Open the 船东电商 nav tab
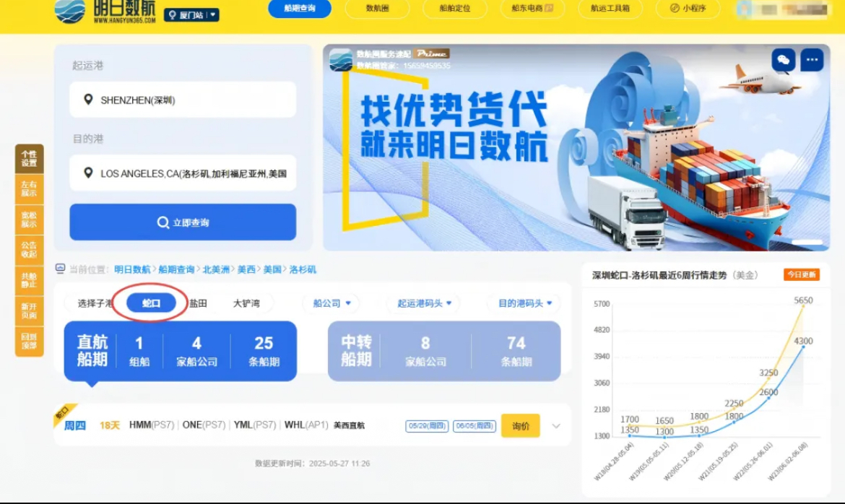The width and height of the screenshot is (845, 504). click(x=532, y=8)
